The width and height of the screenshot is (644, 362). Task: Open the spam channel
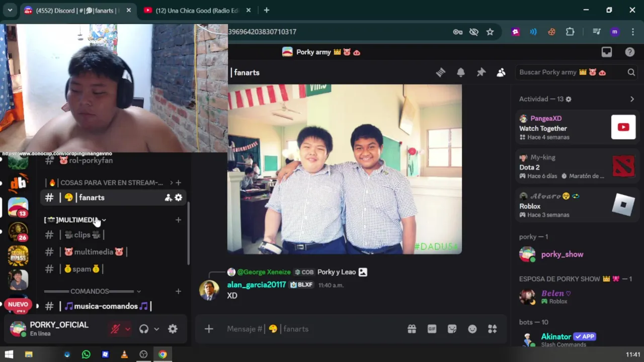coord(113,269)
